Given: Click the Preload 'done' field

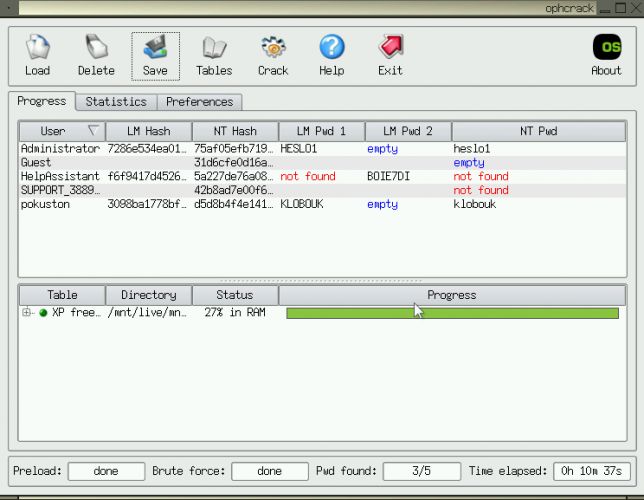Looking at the screenshot, I should pyautogui.click(x=106, y=471).
